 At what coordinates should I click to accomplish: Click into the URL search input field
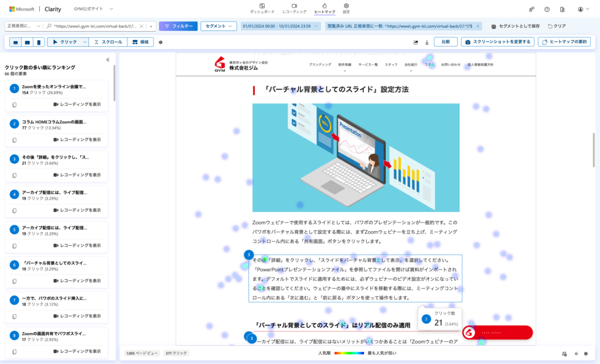(94, 26)
